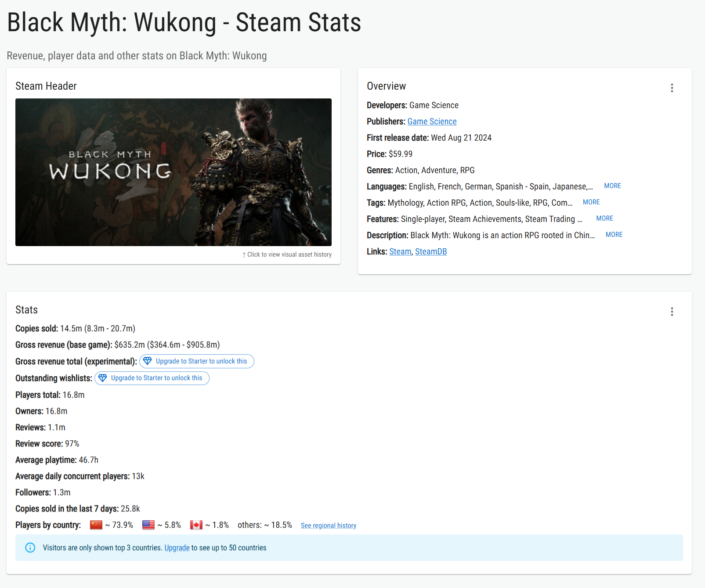Click the Canada share ~ 1.8%

(217, 525)
